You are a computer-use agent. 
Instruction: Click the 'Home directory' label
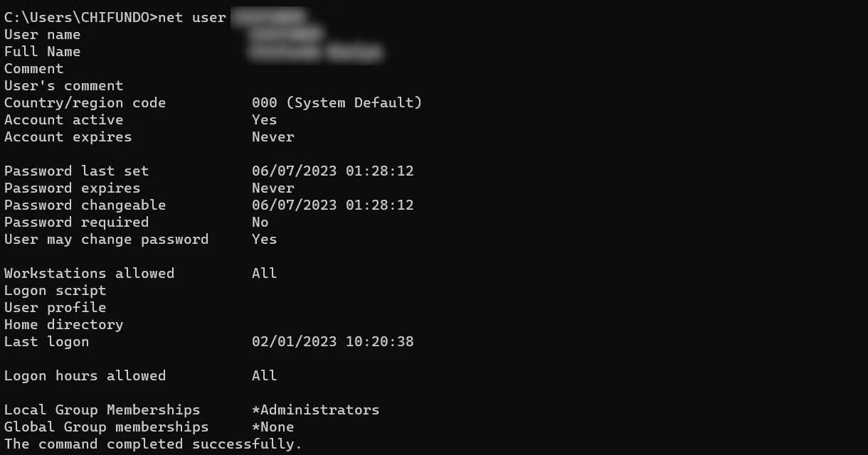pyautogui.click(x=64, y=324)
